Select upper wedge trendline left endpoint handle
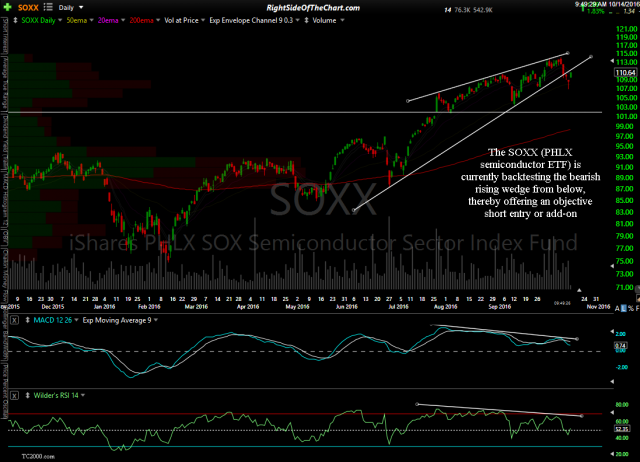The height and width of the screenshot is (462, 640). pyautogui.click(x=408, y=101)
